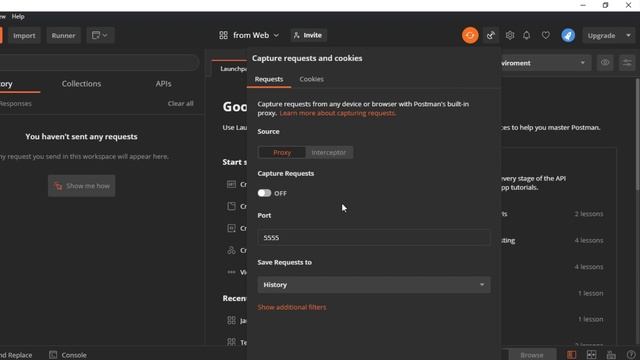Open the settings gear in the header
640x360 pixels.
(x=510, y=35)
